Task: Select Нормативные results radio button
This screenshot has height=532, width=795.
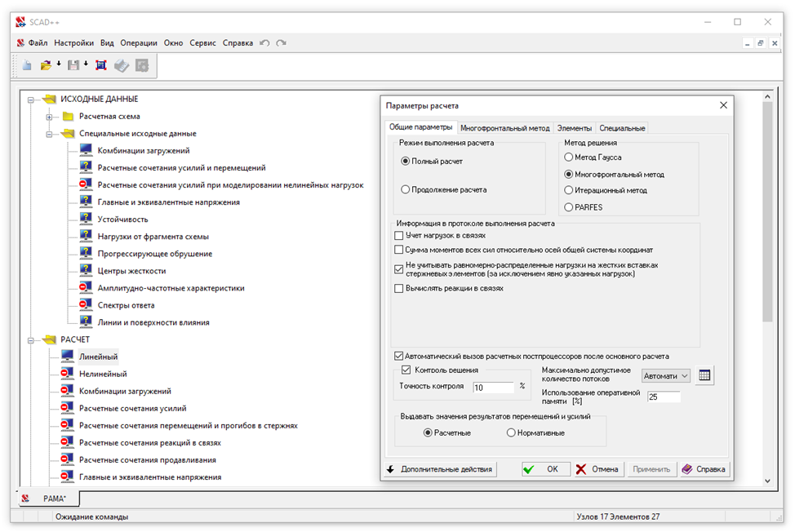Action: [511, 432]
